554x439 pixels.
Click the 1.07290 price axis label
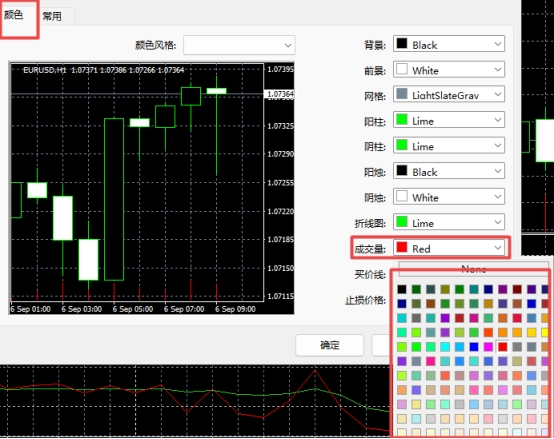pyautogui.click(x=280, y=154)
